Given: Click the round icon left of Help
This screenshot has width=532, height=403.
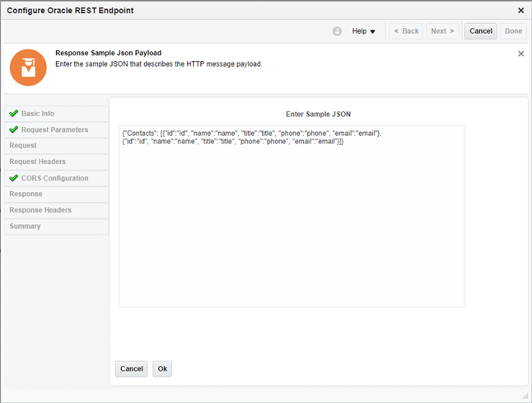Looking at the screenshot, I should click(x=337, y=31).
